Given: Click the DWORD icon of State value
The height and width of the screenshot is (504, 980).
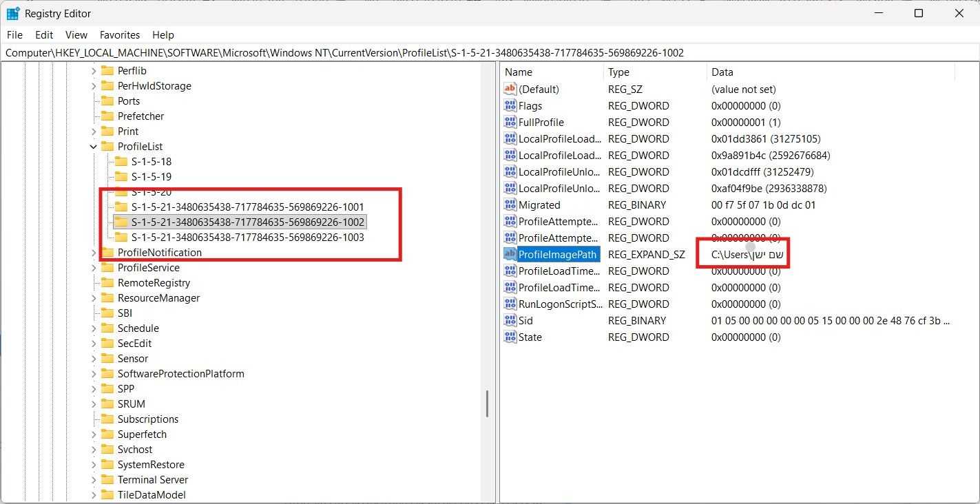Looking at the screenshot, I should (x=510, y=337).
